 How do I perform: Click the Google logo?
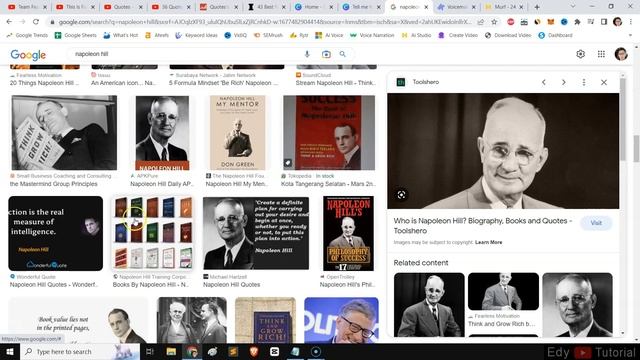(28, 55)
